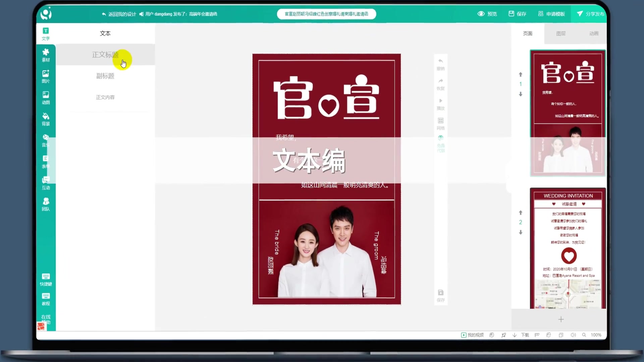Click the zoom magnifier in status bar
Screen dimensions: 644x362
coord(584,335)
